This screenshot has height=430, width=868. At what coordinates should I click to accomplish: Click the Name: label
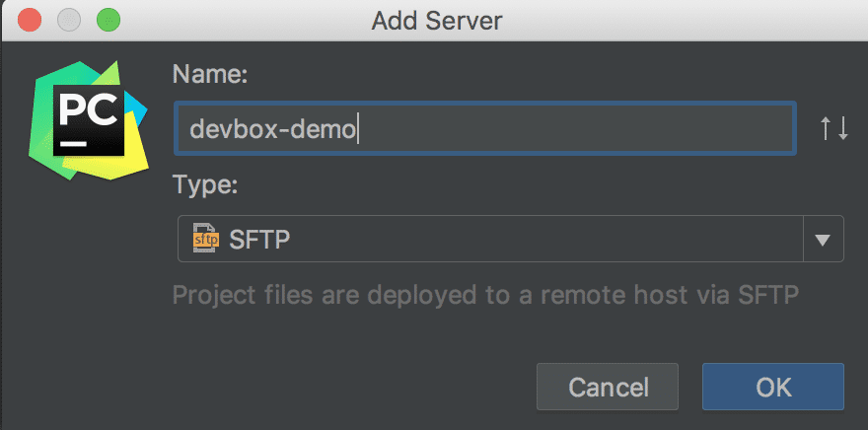(x=209, y=74)
